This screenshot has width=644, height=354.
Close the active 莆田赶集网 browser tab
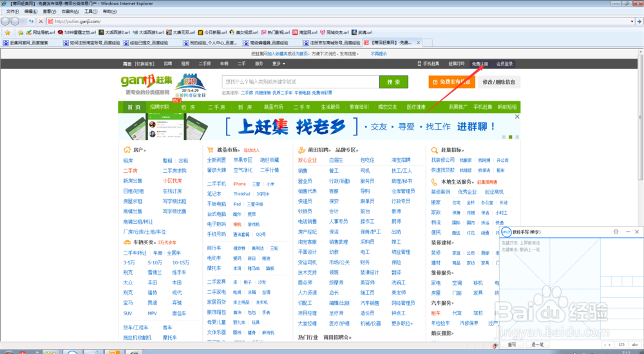[x=419, y=43]
